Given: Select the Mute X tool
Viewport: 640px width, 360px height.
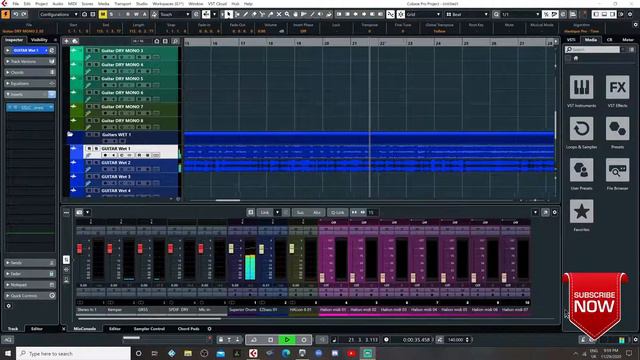Looking at the screenshot, I should pos(279,14).
